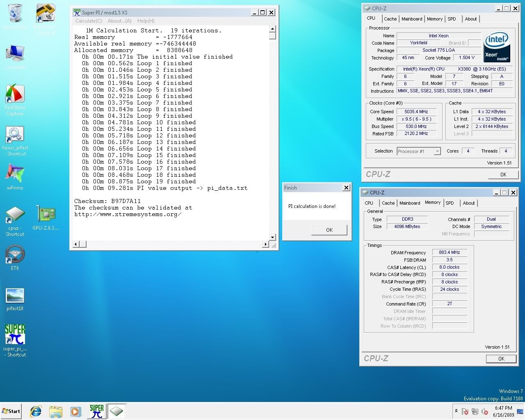This screenshot has width=525, height=420.
Task: Select Cache tab in top CPU-Z window
Action: [390, 19]
